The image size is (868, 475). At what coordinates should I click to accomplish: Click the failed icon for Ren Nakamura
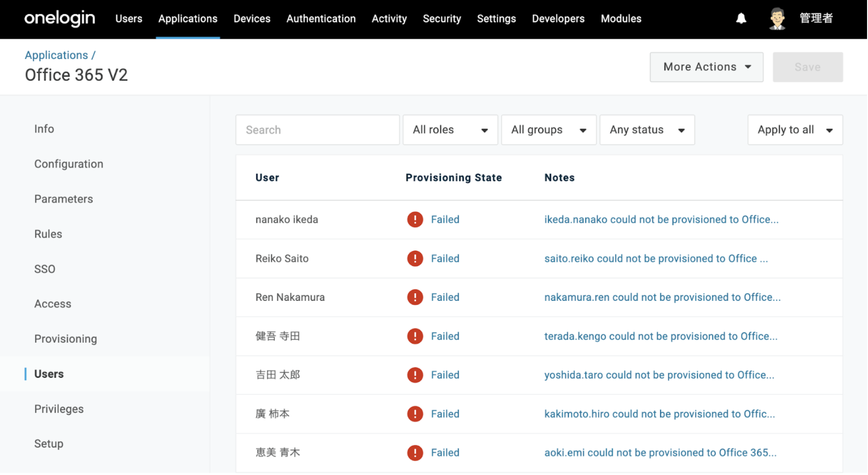[x=415, y=297]
